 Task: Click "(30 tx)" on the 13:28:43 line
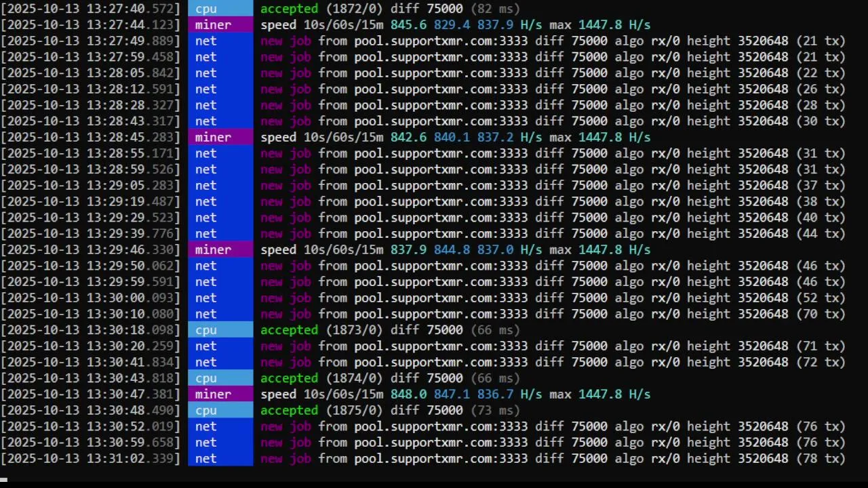tap(821, 121)
